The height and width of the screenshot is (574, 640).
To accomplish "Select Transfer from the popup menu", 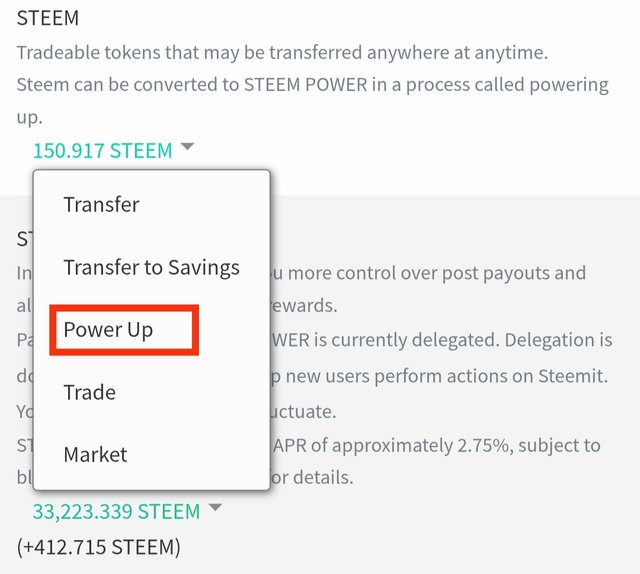I will [101, 205].
